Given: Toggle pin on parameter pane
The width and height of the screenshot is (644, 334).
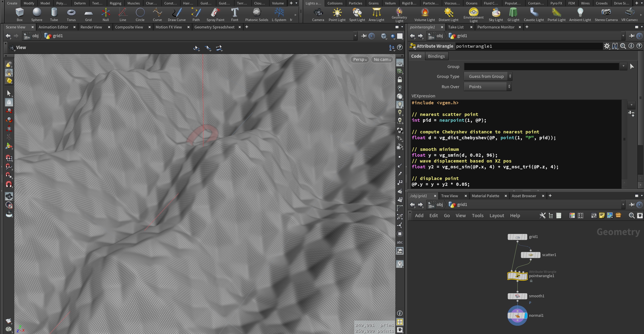Looking at the screenshot, I should (x=631, y=36).
